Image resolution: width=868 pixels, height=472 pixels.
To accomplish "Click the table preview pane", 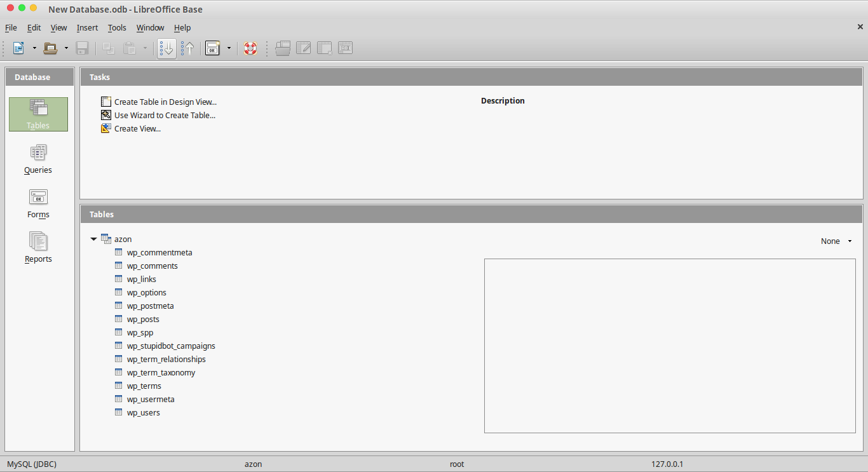I will 670,346.
